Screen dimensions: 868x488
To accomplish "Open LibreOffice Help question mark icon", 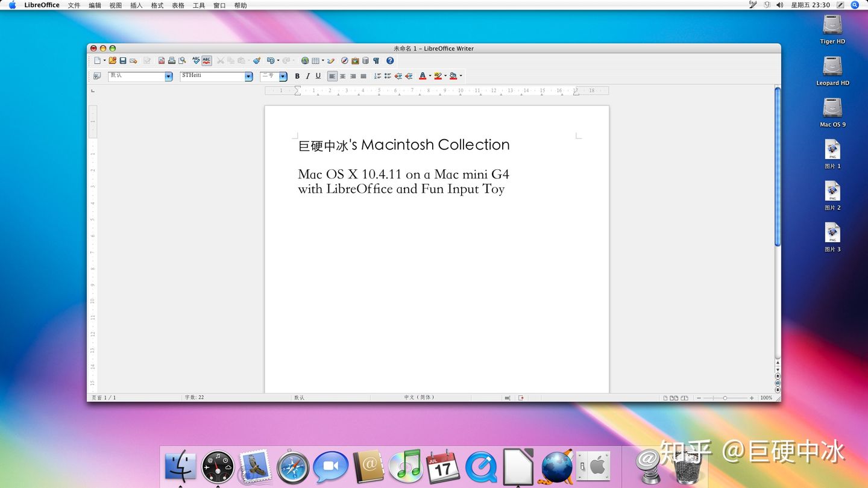I will [390, 61].
